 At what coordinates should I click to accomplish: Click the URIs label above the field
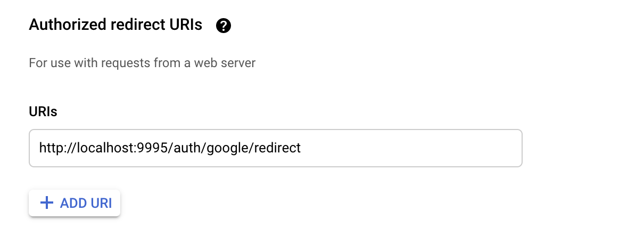(43, 112)
